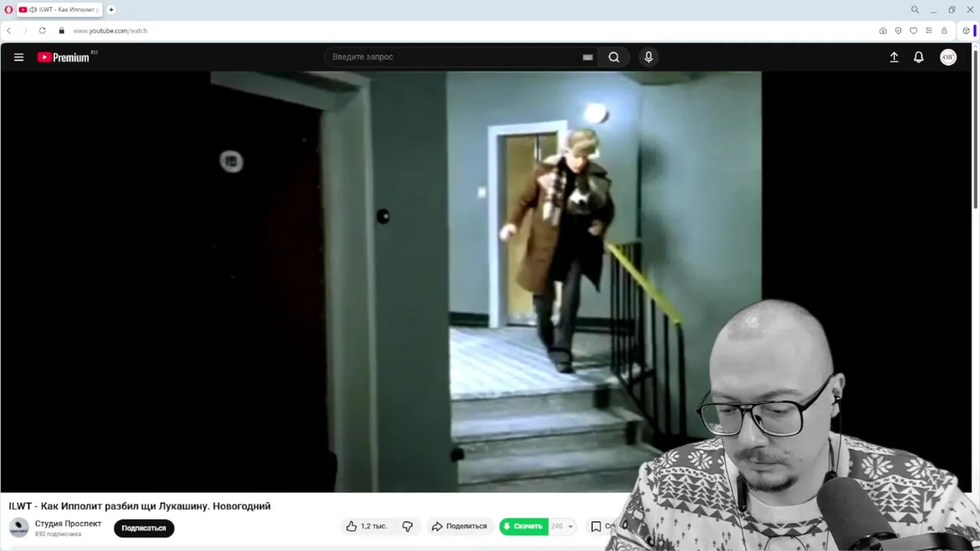The image size is (980, 551).
Task: Click the tab audio speaker indicator
Action: coord(33,10)
